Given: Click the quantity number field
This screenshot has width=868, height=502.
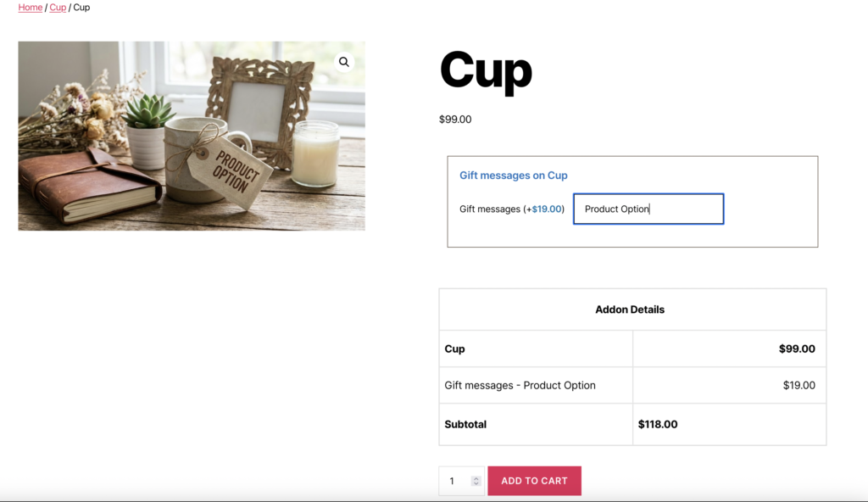Looking at the screenshot, I should click(x=453, y=481).
